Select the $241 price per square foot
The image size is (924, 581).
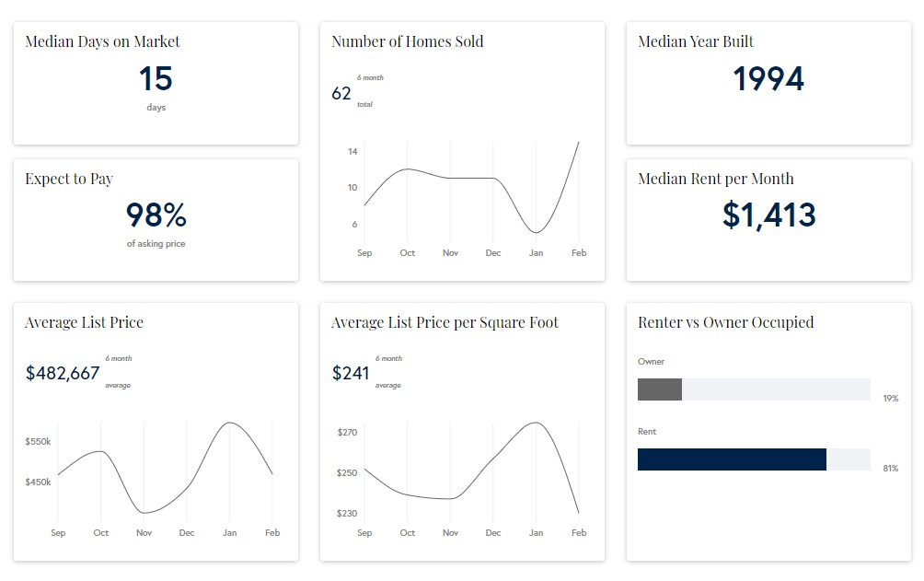click(351, 373)
